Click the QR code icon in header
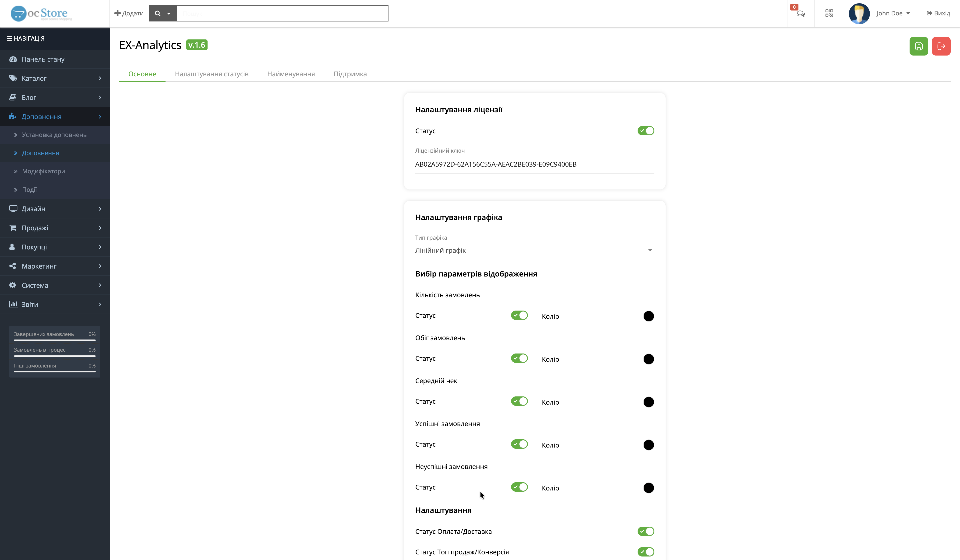Image resolution: width=960 pixels, height=560 pixels. tap(829, 13)
